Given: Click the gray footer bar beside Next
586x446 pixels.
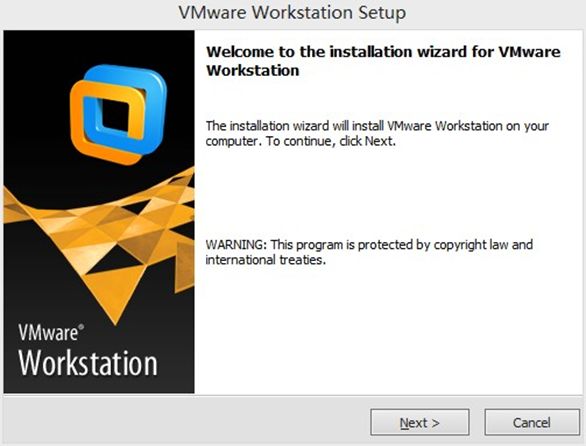Looking at the screenshot, I should [x=187, y=421].
